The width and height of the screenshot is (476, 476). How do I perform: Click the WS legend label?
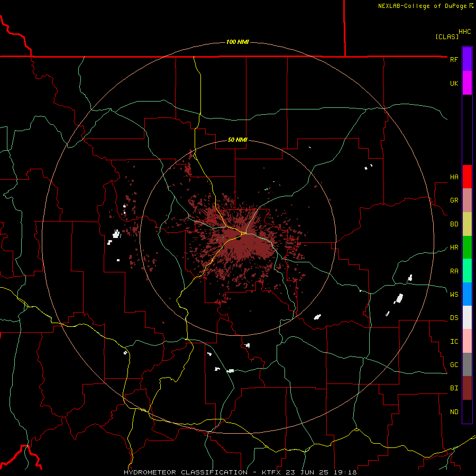coord(454,294)
